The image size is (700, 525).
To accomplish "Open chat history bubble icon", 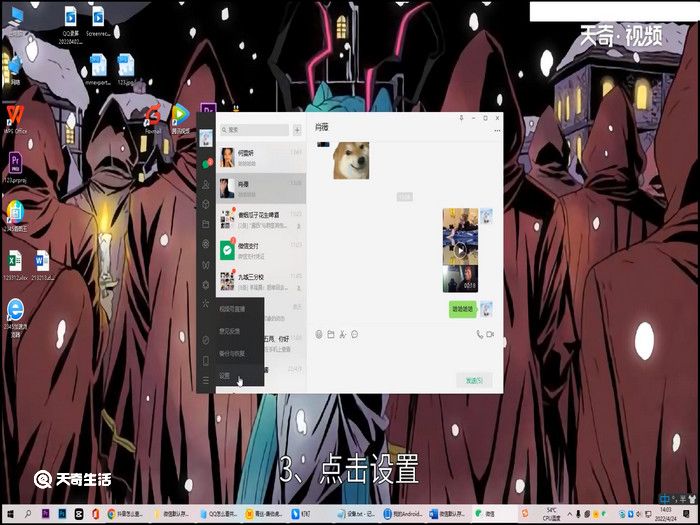I will click(x=354, y=334).
